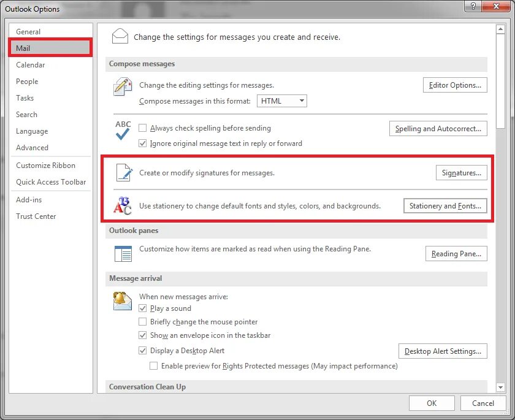Screen dimensions: 515x420
Task: Open the Advanced options category
Action: click(x=50, y=147)
